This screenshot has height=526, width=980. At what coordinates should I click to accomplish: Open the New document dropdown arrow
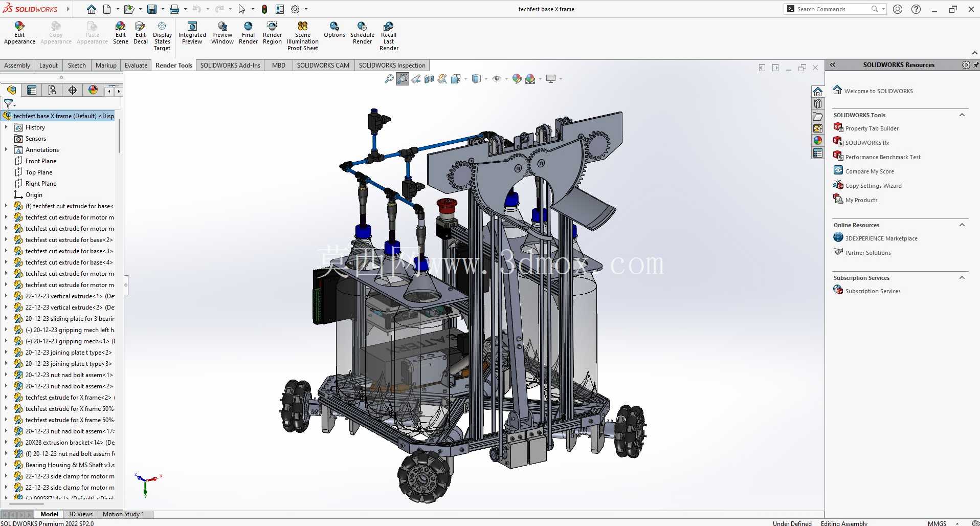(118, 9)
